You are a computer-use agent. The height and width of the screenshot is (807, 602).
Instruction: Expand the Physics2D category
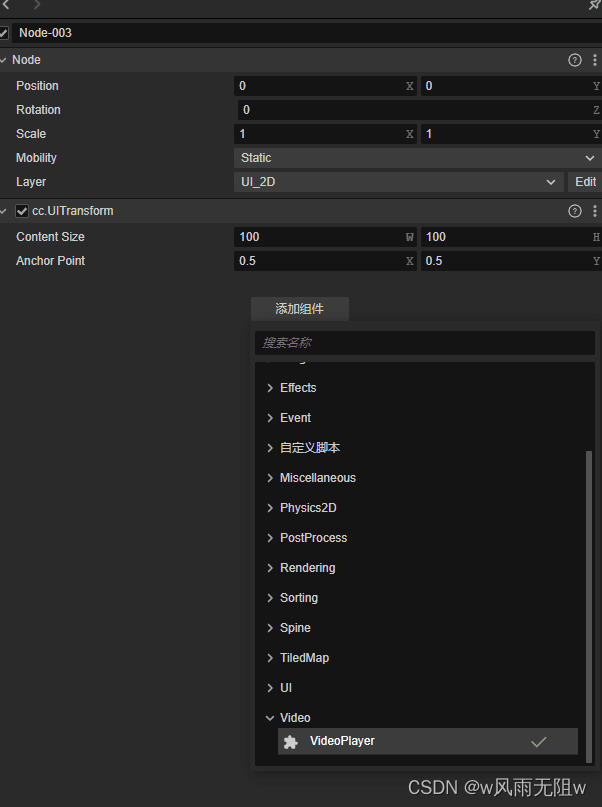270,508
